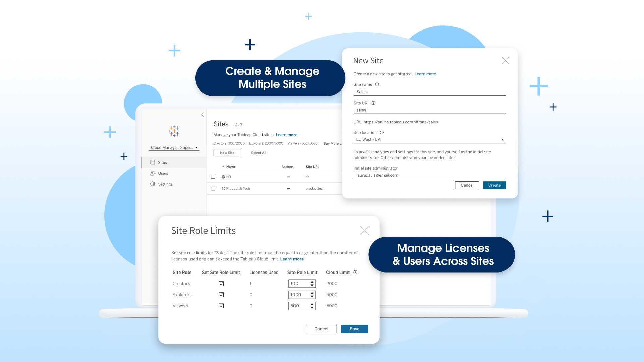The image size is (644, 362).
Task: Click the info icon next to Cloud Limit
Action: 356,272
